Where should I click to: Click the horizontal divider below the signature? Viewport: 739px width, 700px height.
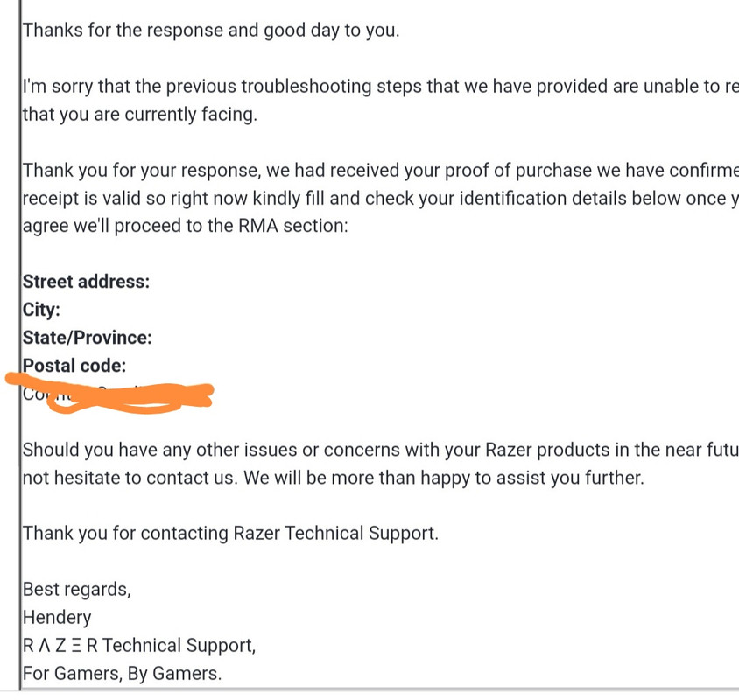coord(379,689)
